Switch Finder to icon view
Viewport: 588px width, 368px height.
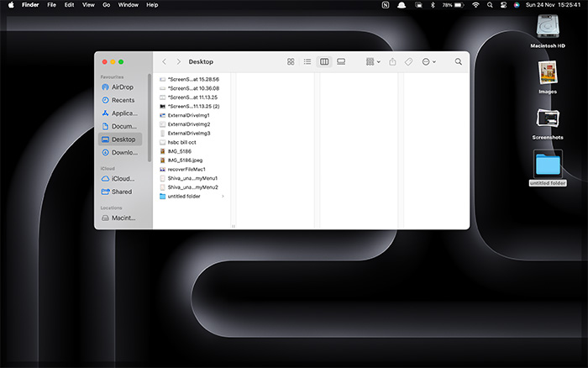tap(291, 61)
